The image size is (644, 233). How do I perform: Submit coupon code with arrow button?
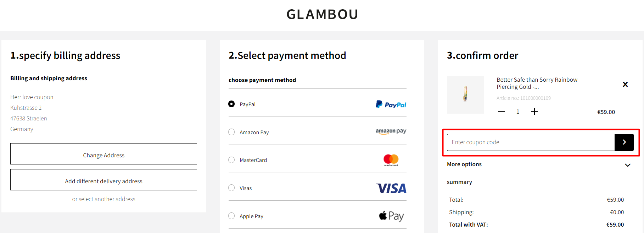click(x=624, y=142)
